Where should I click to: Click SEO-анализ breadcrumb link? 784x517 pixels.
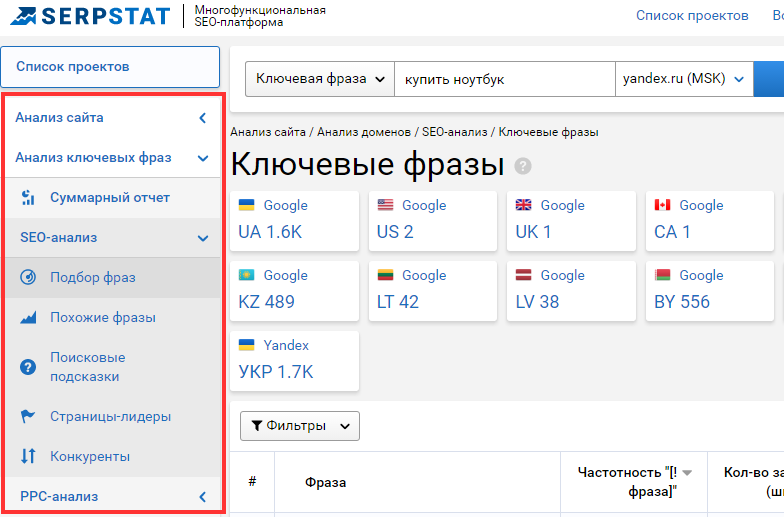coord(454,132)
